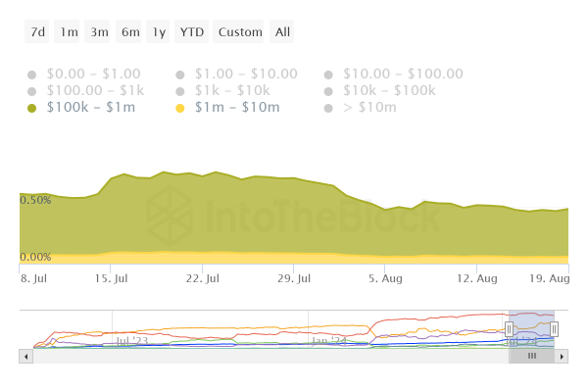Viewport: 588px width, 392px height.
Task: Click the navigator's left range handle
Action: coord(510,329)
